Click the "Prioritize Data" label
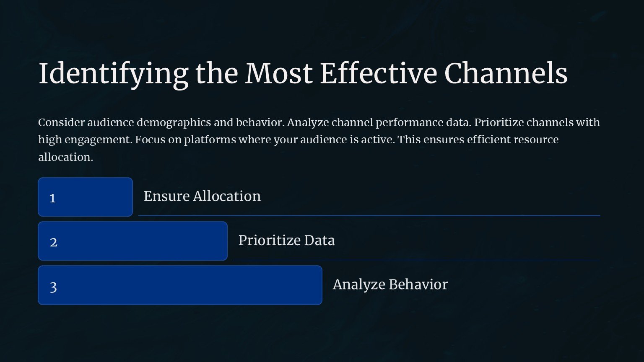 [286, 240]
